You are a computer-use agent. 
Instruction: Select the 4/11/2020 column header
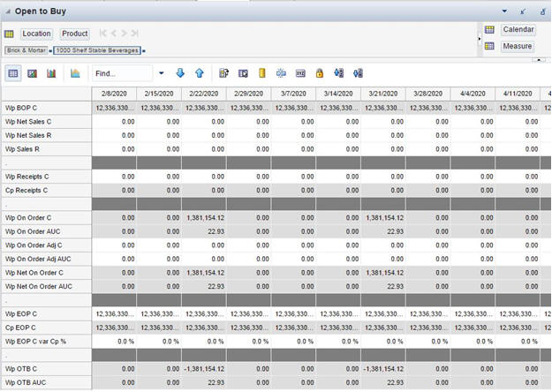pos(518,94)
